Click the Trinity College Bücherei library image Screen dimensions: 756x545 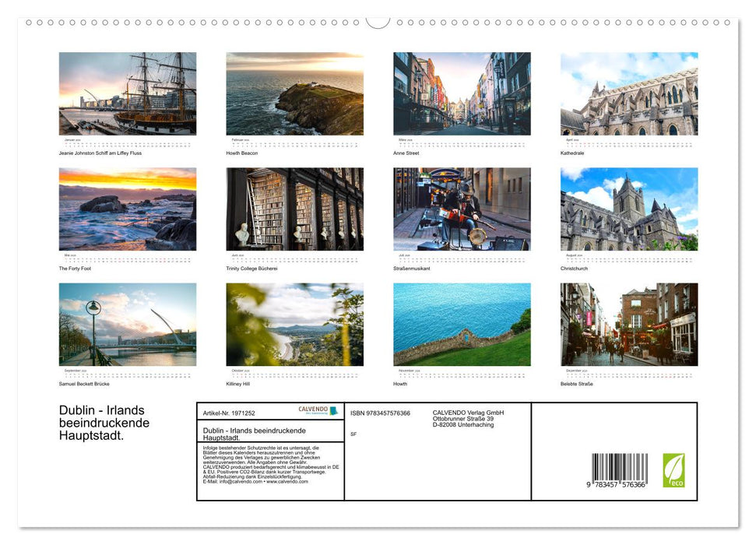click(294, 209)
